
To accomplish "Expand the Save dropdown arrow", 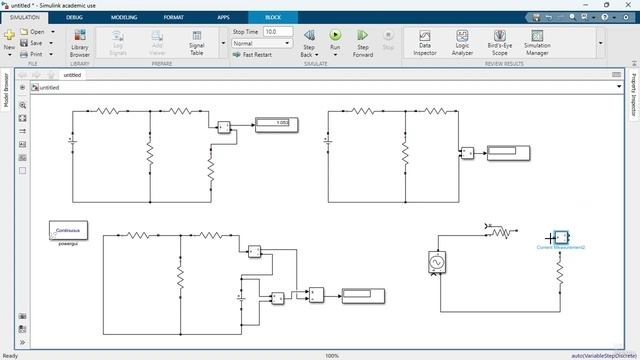I will 51,43.
